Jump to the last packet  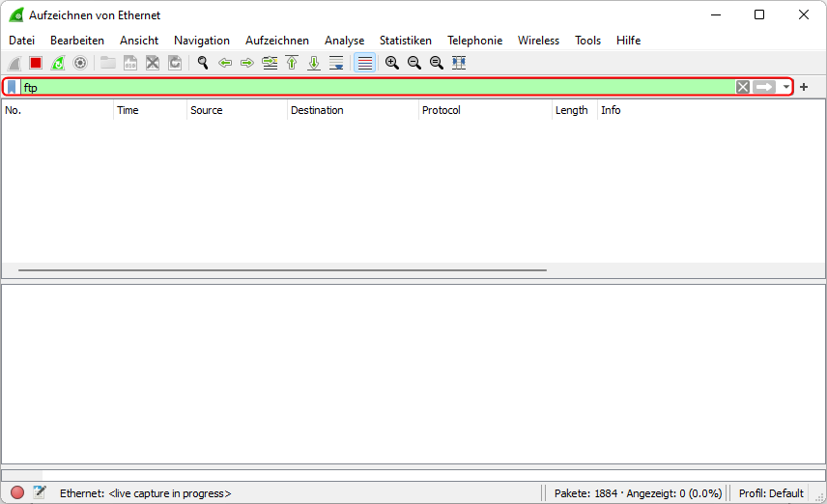314,63
